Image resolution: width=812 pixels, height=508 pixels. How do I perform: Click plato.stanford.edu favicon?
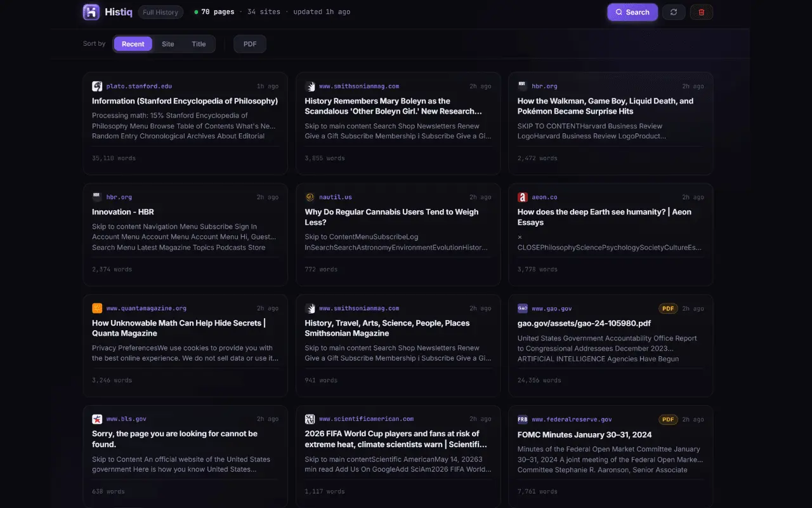coord(97,86)
